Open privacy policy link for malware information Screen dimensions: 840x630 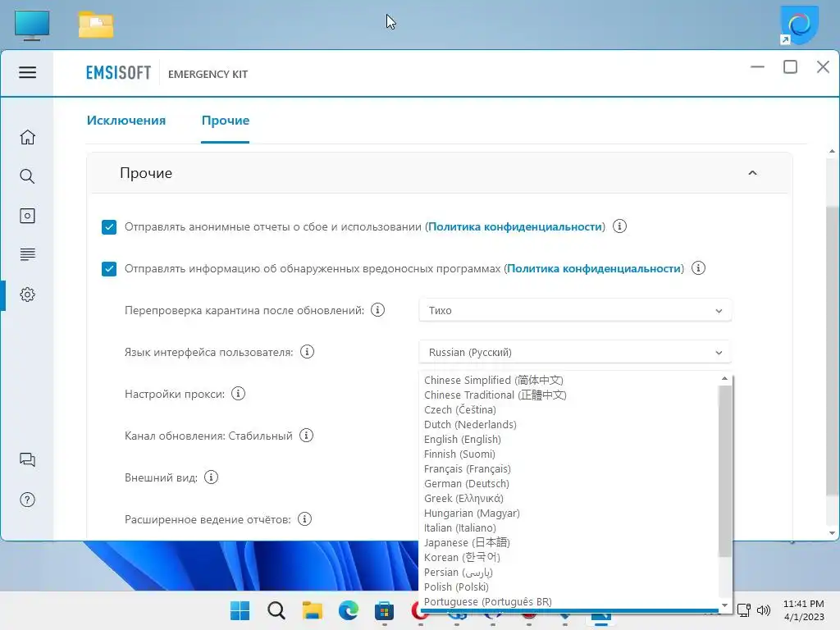click(x=594, y=268)
